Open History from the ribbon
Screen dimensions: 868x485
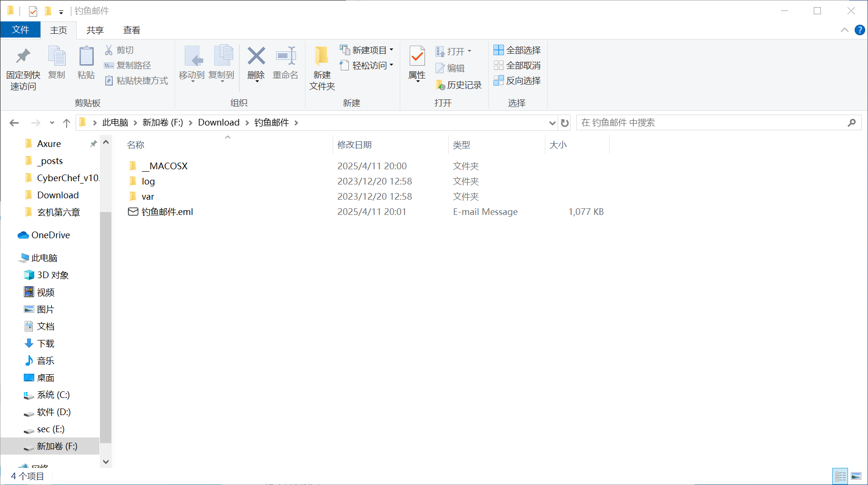coord(459,85)
